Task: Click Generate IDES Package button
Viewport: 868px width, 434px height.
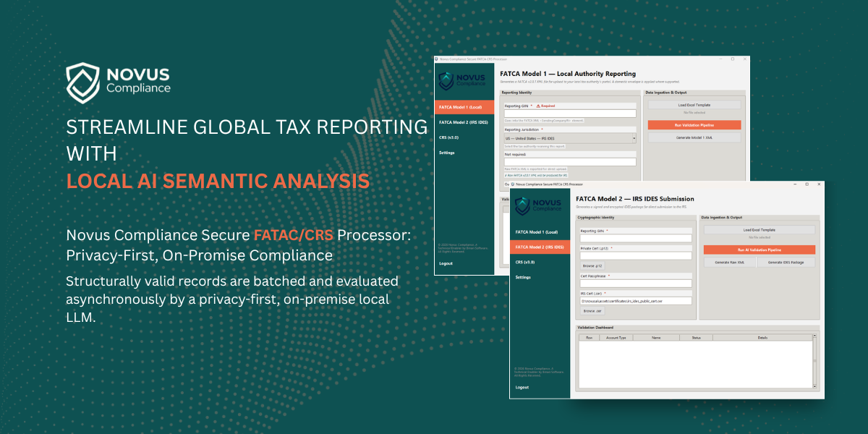Action: pos(786,263)
